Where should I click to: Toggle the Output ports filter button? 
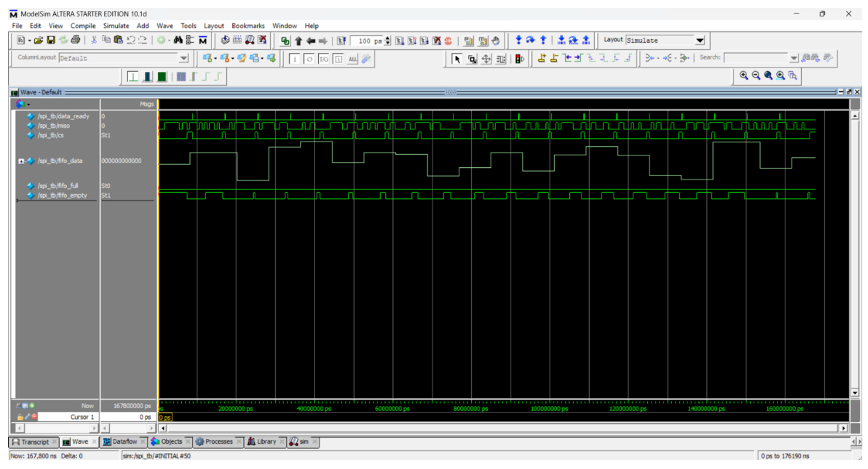click(x=309, y=59)
